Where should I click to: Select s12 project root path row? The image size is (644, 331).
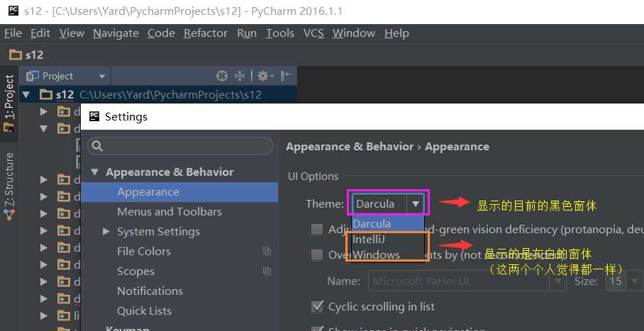158,95
